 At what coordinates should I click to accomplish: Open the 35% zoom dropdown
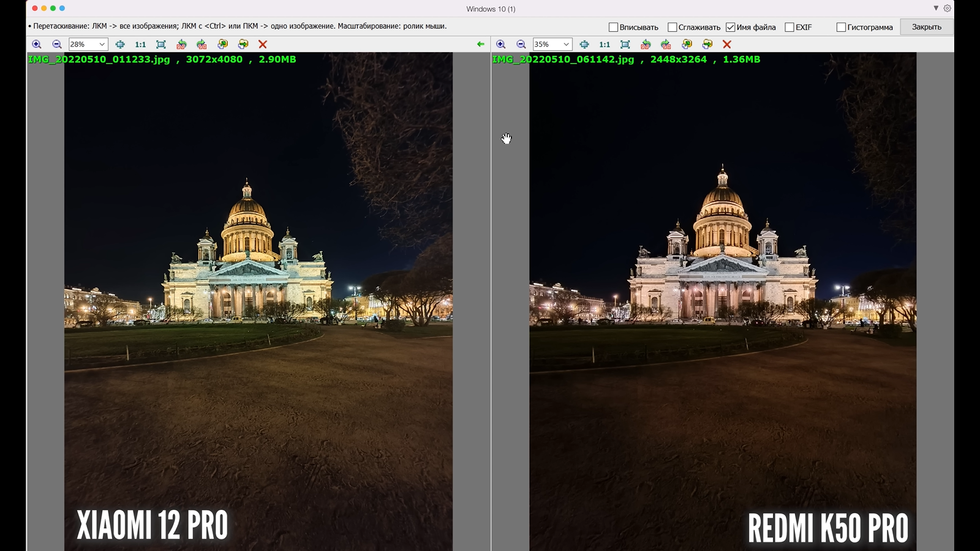(566, 44)
